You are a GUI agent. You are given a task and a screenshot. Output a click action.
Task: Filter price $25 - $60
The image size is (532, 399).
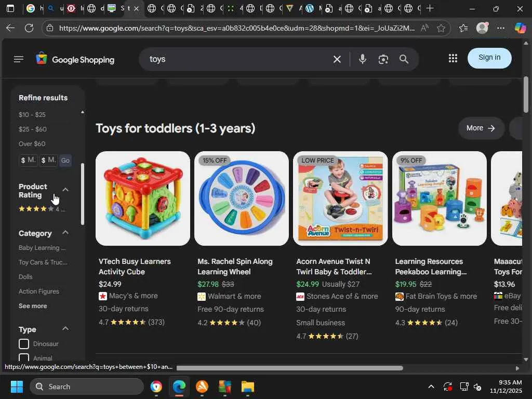point(33,129)
